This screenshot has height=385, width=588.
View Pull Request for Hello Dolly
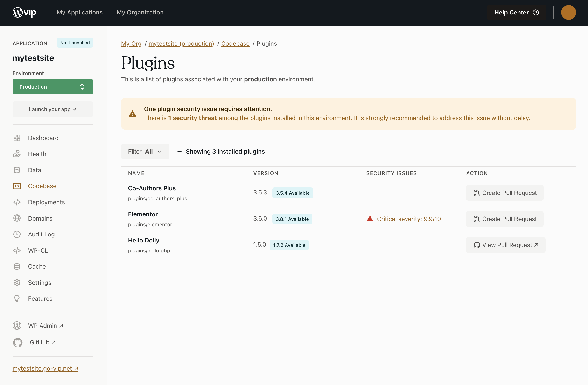pyautogui.click(x=506, y=245)
